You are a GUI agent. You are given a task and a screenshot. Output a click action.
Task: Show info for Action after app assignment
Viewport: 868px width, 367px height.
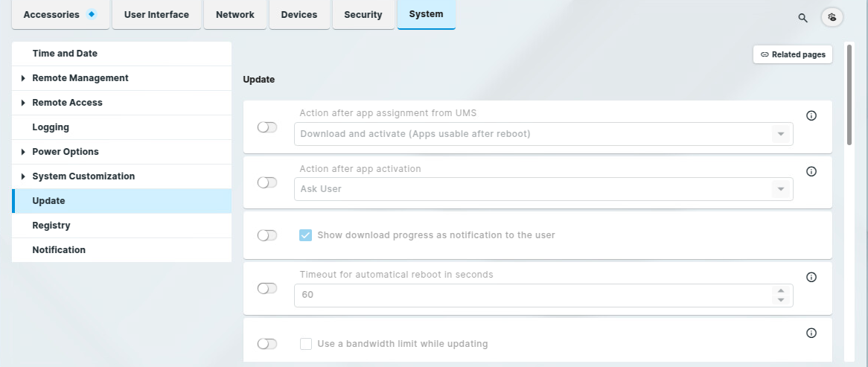tap(811, 115)
